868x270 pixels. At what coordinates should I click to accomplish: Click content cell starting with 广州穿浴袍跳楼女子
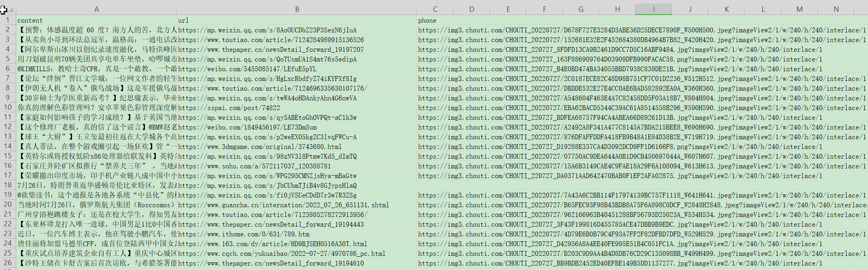[96, 215]
